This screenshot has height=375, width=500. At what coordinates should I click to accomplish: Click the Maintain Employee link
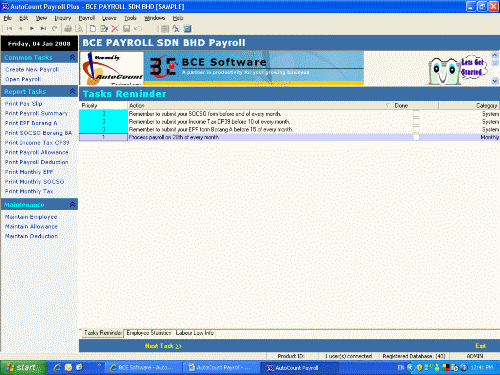(x=31, y=217)
